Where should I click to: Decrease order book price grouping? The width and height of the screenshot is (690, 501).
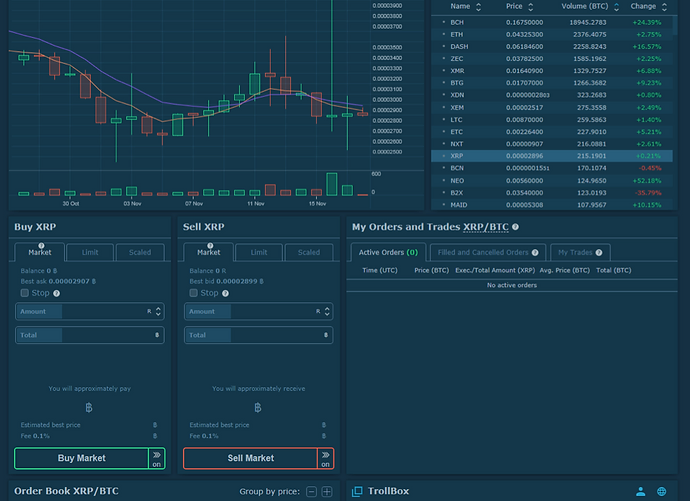click(311, 492)
